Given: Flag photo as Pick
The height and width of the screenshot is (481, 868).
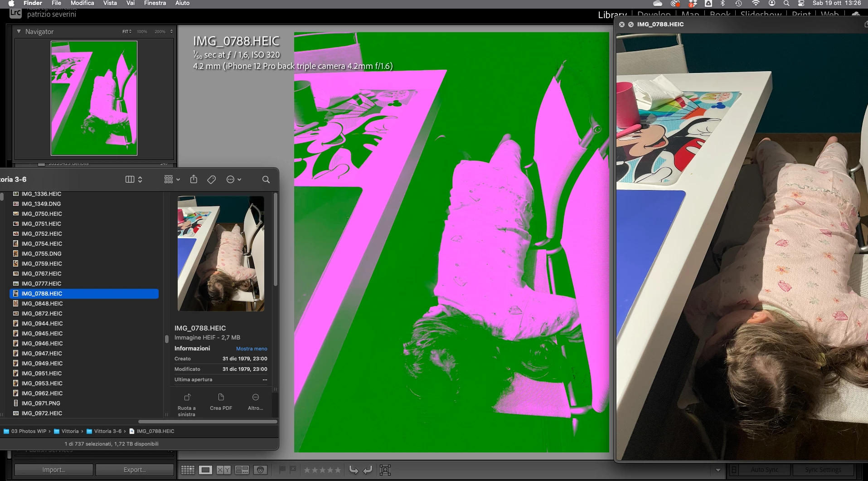Looking at the screenshot, I should 282,470.
